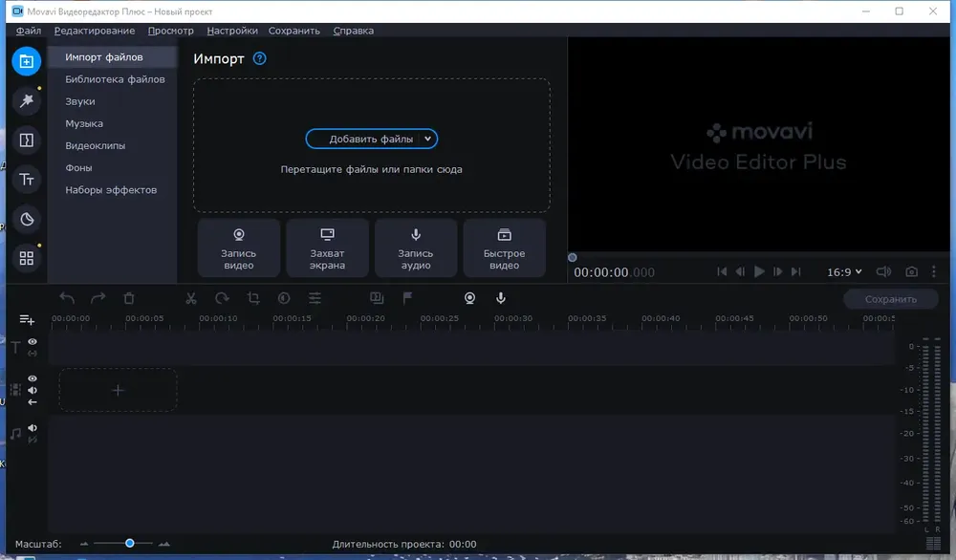This screenshot has width=956, height=560.
Task: Open the Transition wizard icon
Action: tap(376, 298)
